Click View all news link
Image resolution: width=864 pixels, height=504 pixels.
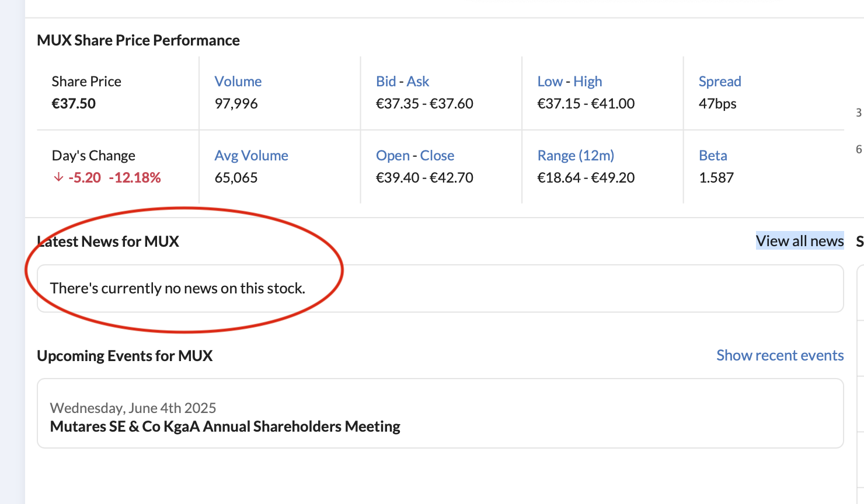click(x=800, y=241)
